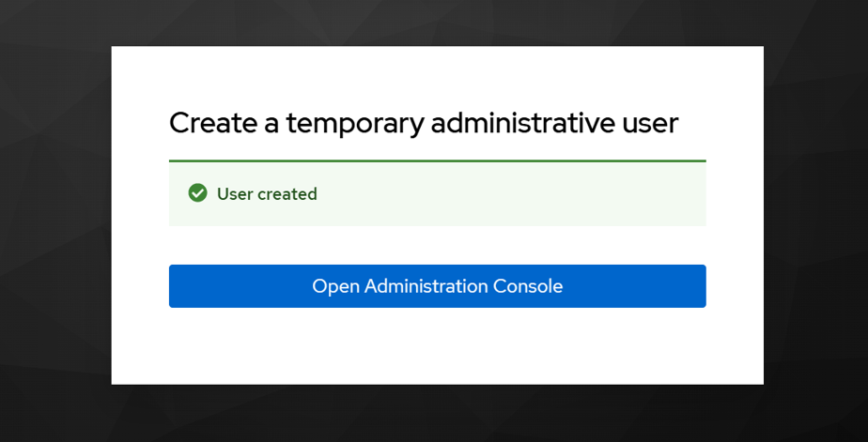Screen dimensions: 868x442
Task: Click the word "Administration" on the blue button
Action: pyautogui.click(x=426, y=286)
